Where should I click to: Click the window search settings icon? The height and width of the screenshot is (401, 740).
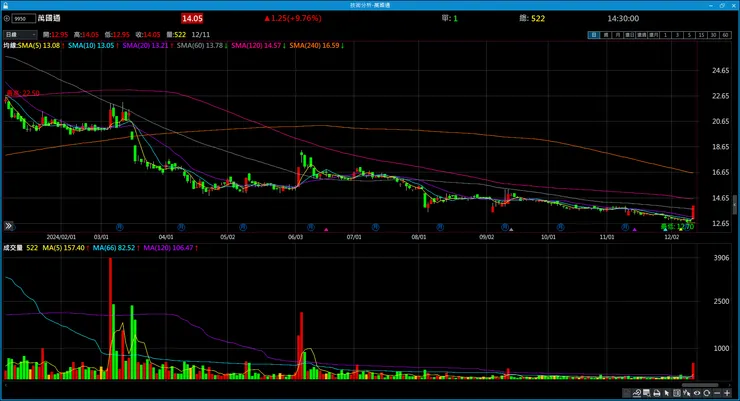(647, 393)
